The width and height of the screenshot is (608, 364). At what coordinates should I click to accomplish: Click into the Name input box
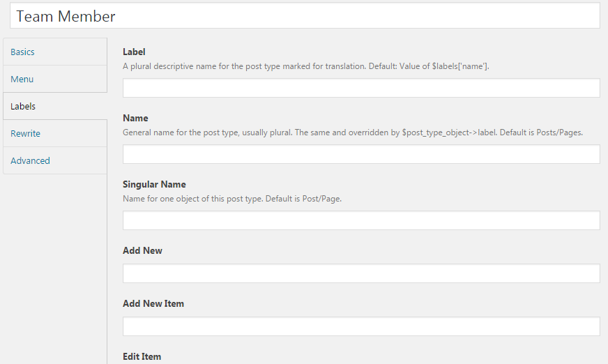(361, 154)
